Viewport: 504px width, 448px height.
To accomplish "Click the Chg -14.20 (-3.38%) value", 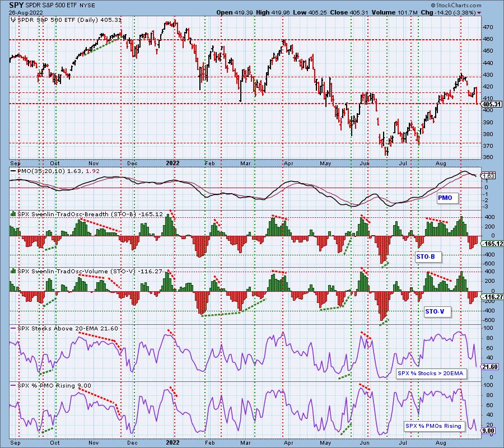I will tap(449, 12).
